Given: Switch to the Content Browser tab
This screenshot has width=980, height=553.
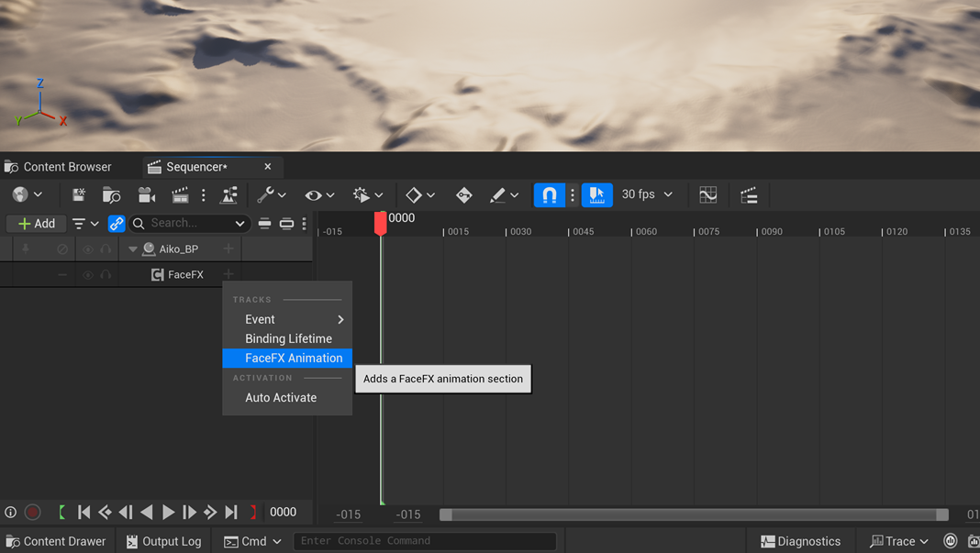Looking at the screenshot, I should tap(58, 167).
